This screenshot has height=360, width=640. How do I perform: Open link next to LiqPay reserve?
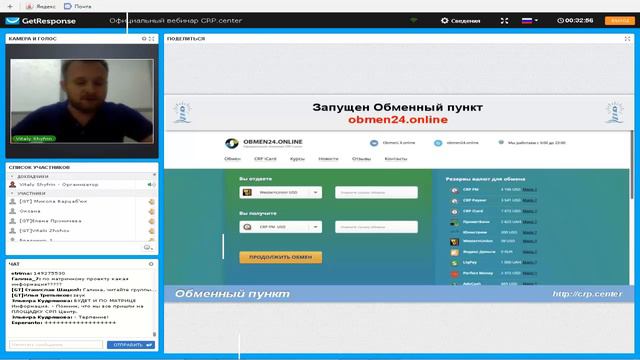[x=529, y=262]
